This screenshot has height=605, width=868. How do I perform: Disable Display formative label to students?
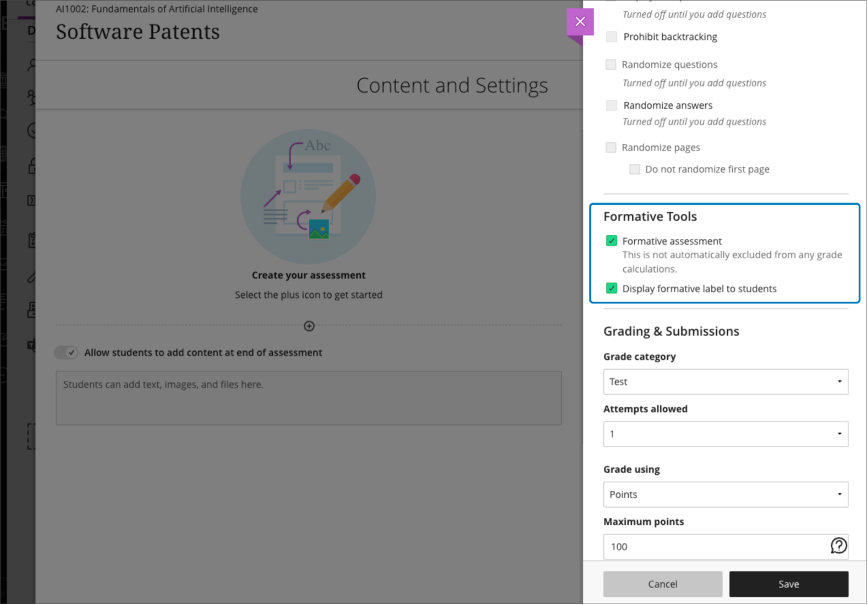click(611, 289)
